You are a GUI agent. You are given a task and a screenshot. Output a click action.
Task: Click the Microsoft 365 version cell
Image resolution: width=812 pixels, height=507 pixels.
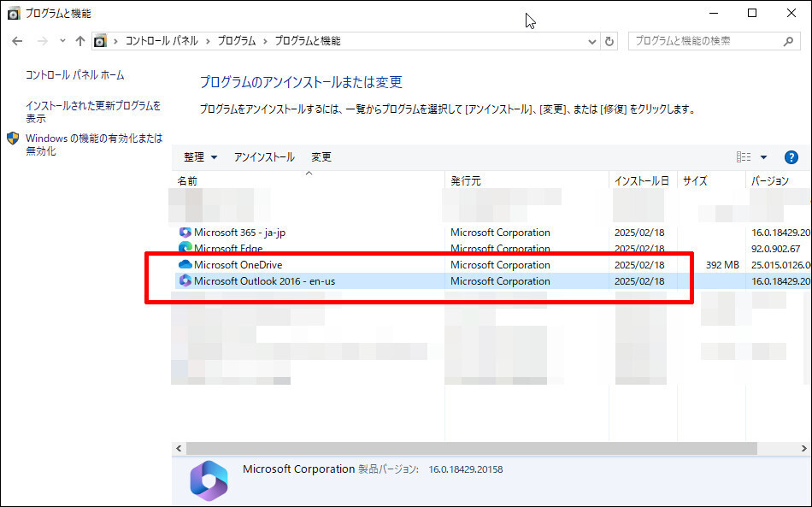click(x=781, y=233)
